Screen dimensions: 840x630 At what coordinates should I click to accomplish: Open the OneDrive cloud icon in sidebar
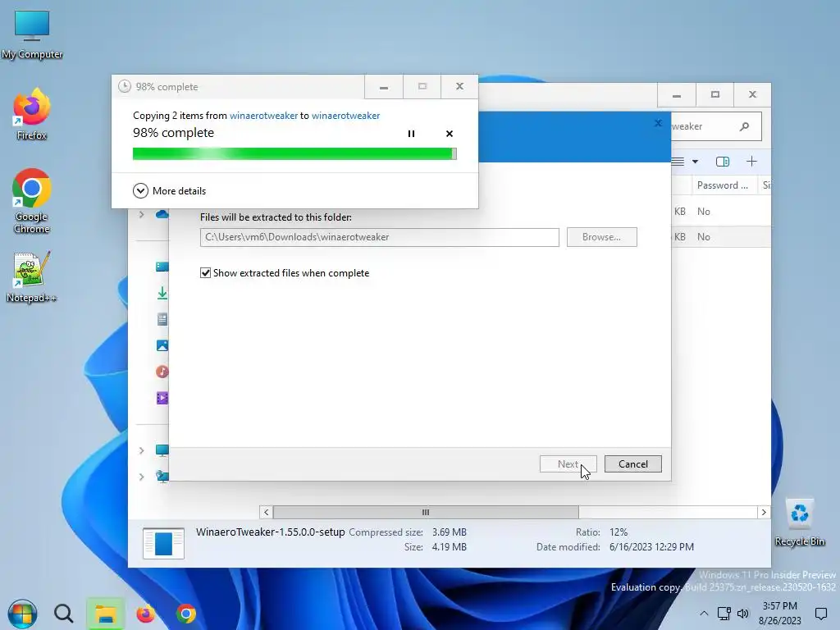[x=162, y=214]
